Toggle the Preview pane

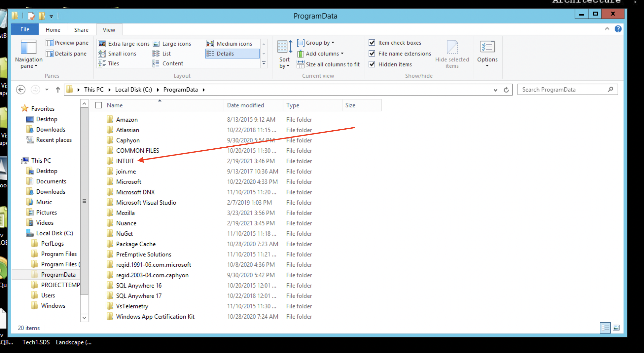point(67,43)
